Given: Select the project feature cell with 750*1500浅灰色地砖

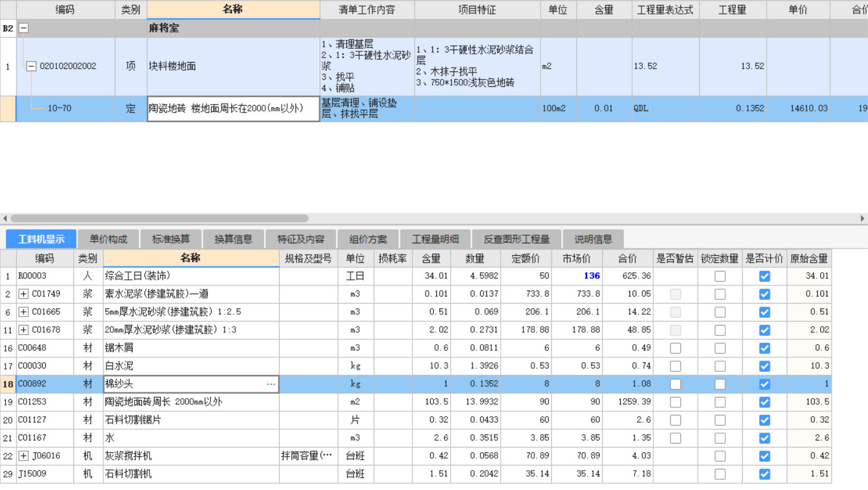Looking at the screenshot, I should pyautogui.click(x=477, y=66).
